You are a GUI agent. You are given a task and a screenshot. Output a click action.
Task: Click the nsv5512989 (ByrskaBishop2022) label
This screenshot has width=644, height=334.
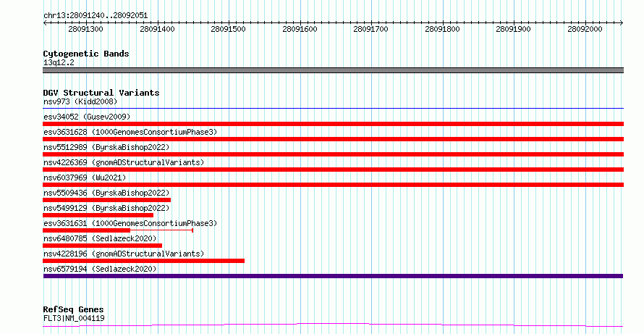(106, 147)
